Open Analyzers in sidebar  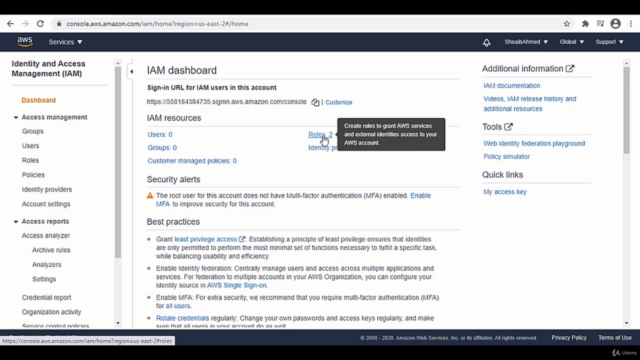47,264
